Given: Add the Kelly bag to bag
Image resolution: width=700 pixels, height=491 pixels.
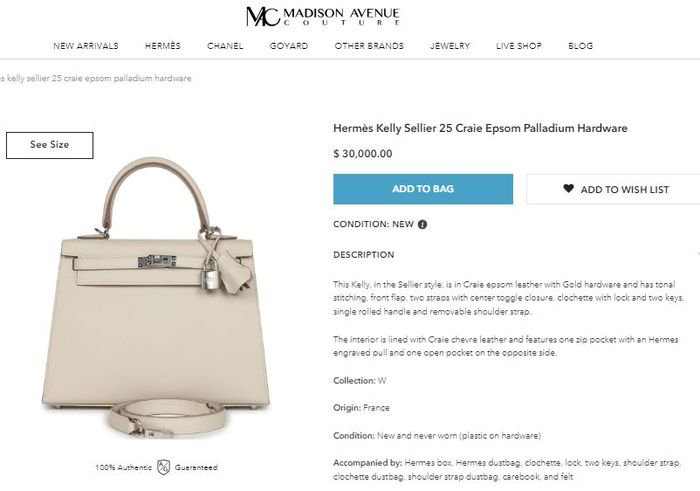Looking at the screenshot, I should [x=423, y=189].
